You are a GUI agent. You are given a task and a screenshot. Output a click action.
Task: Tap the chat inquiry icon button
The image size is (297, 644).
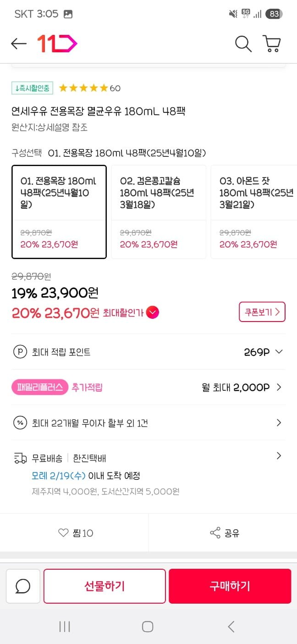pos(23,586)
